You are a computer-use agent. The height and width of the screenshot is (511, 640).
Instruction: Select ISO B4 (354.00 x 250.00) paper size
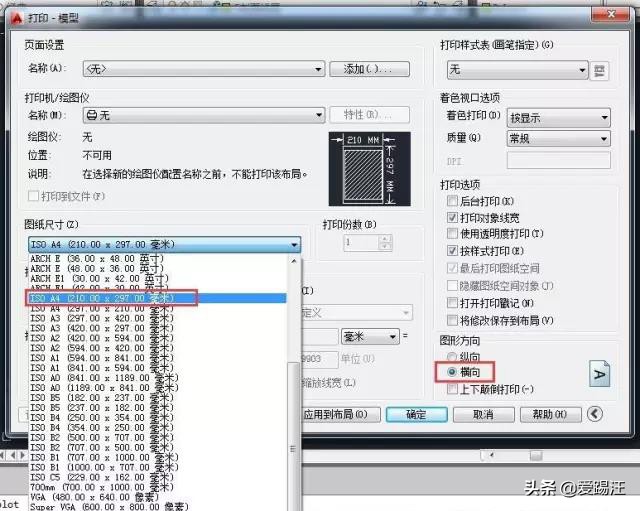click(x=158, y=428)
